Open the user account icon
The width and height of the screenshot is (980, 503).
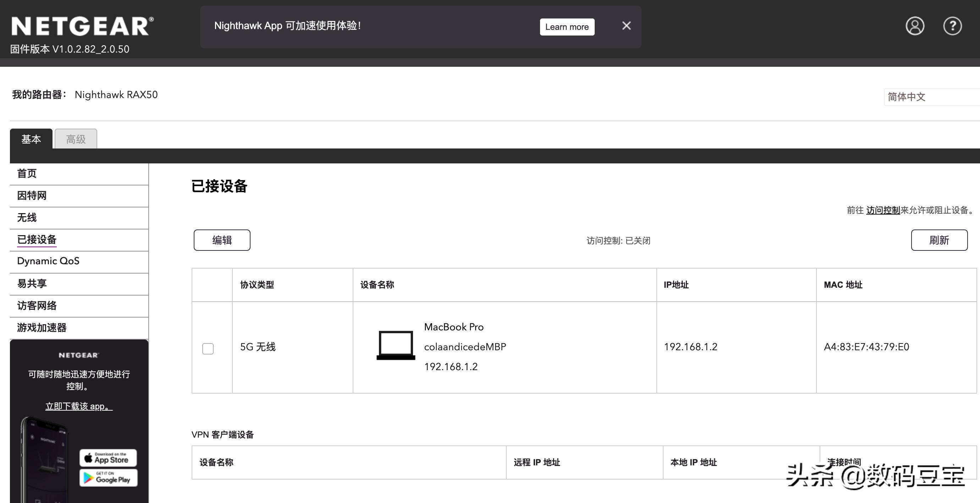[x=915, y=26]
